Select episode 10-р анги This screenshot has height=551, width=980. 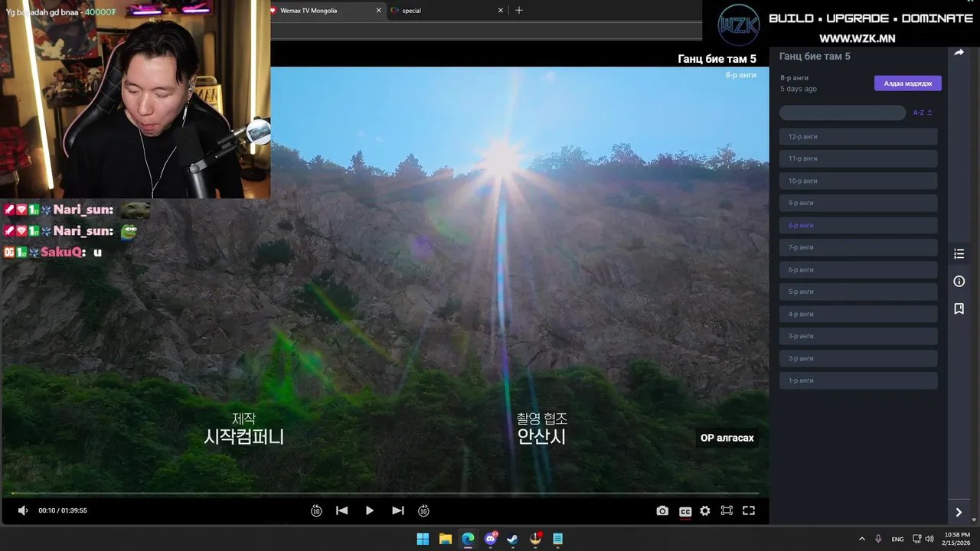tap(858, 181)
